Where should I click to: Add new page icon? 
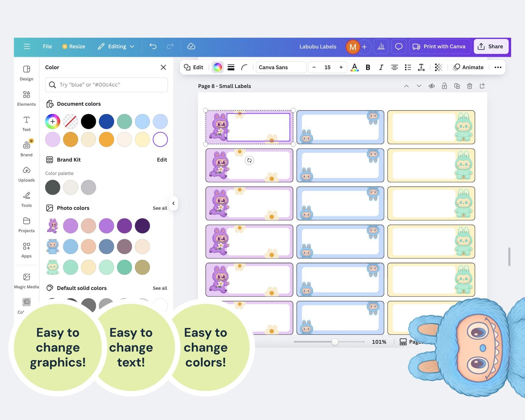pos(482,86)
